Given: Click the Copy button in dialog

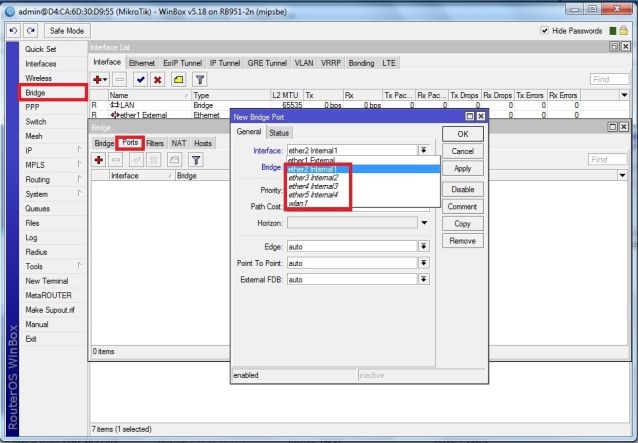Looking at the screenshot, I should (463, 223).
